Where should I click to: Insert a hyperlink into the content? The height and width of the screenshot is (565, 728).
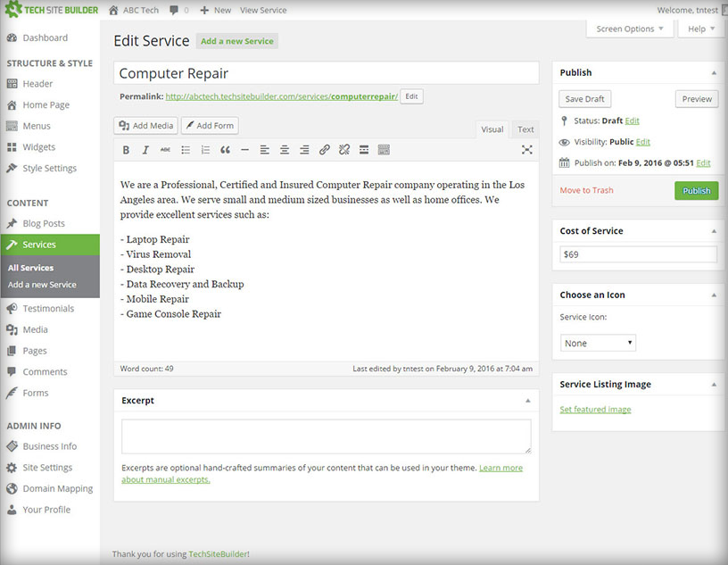(324, 149)
